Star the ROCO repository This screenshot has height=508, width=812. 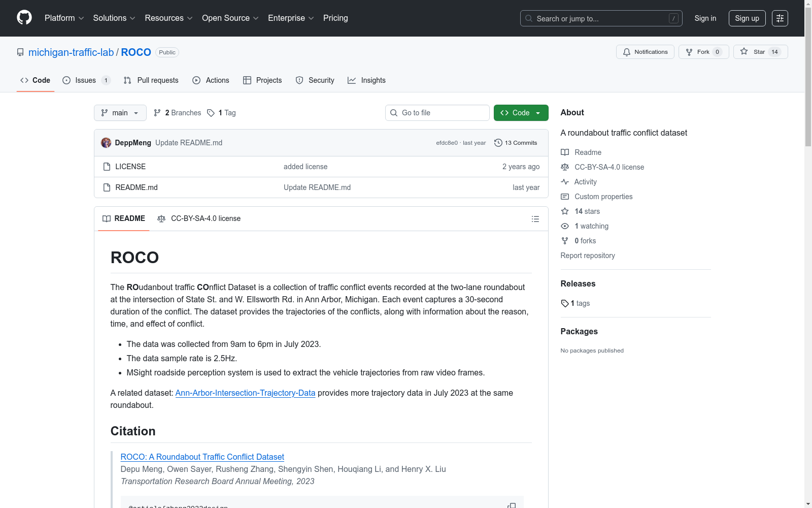760,52
